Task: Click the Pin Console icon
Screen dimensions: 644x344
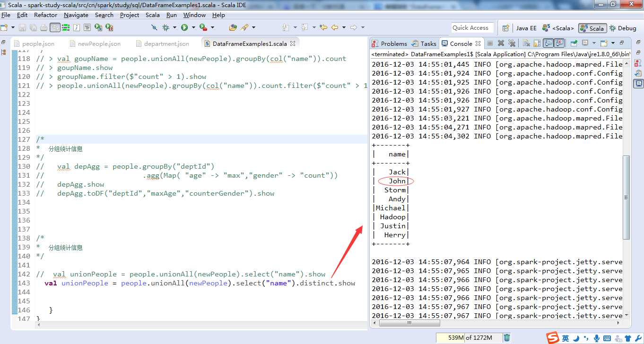Action: (574, 43)
